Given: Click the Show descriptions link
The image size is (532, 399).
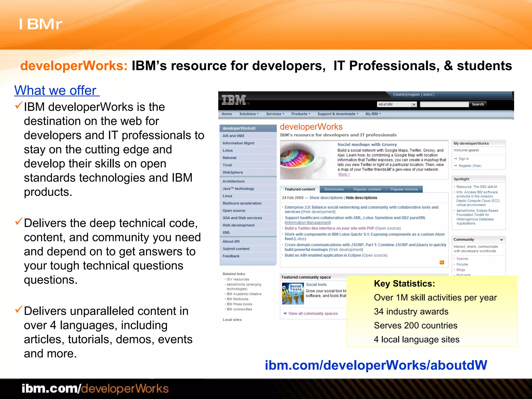Looking at the screenshot, I should pos(326,198).
